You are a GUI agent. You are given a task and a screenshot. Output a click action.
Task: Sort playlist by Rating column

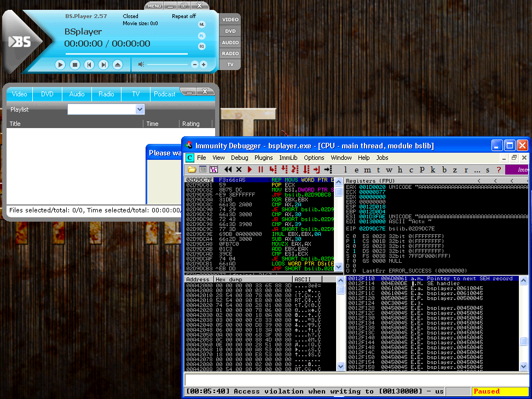(196, 124)
